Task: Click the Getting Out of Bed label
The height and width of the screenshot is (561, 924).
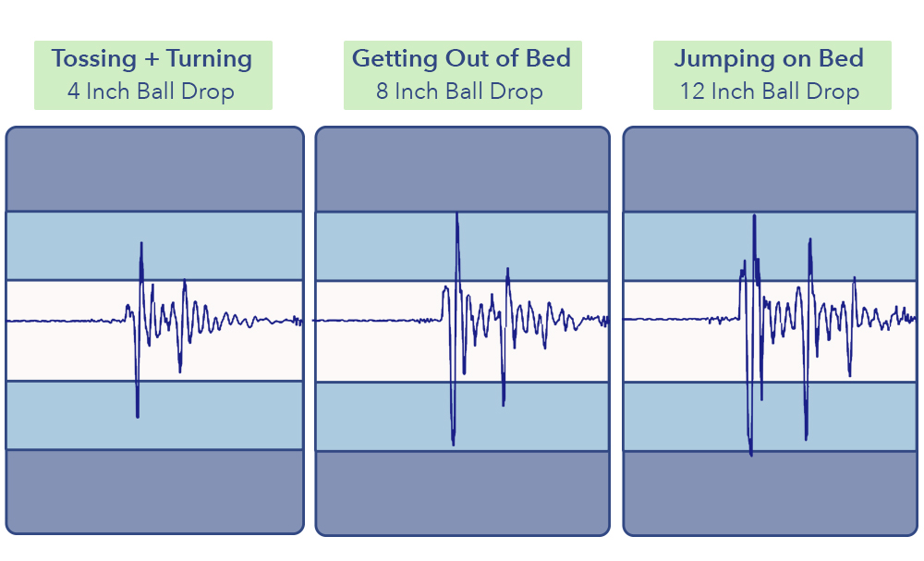Action: 461,58
